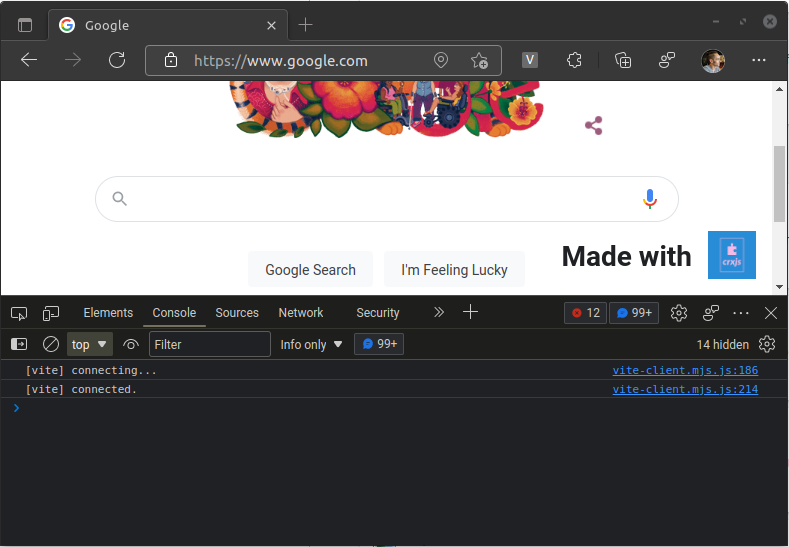Add a new DevTools tool tab
789x547 pixels.
470,312
